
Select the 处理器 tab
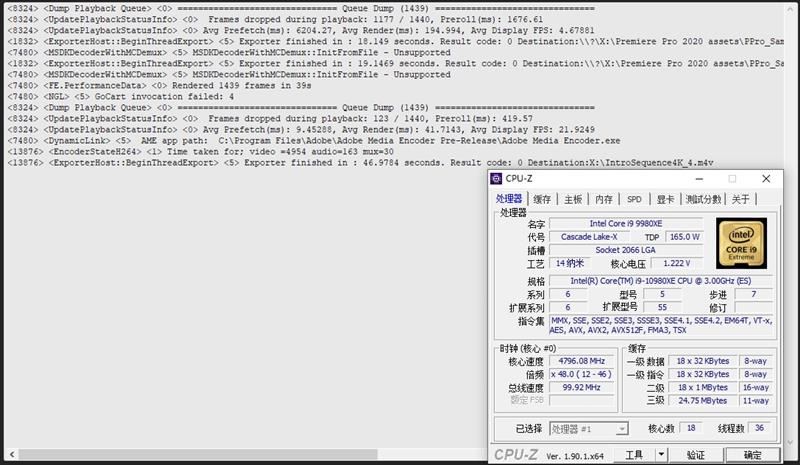(x=509, y=199)
